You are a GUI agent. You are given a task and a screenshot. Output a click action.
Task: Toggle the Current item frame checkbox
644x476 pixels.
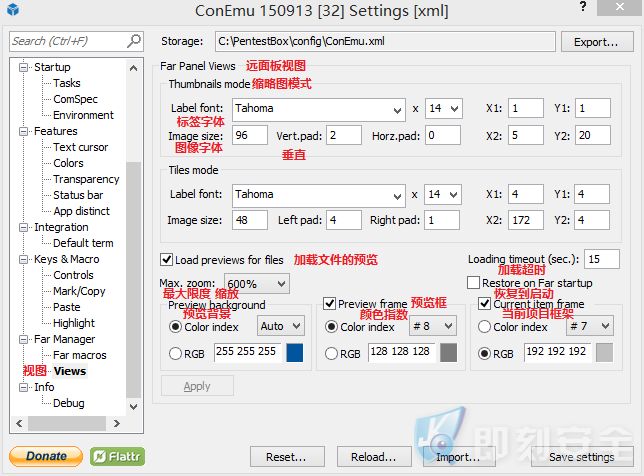[485, 304]
